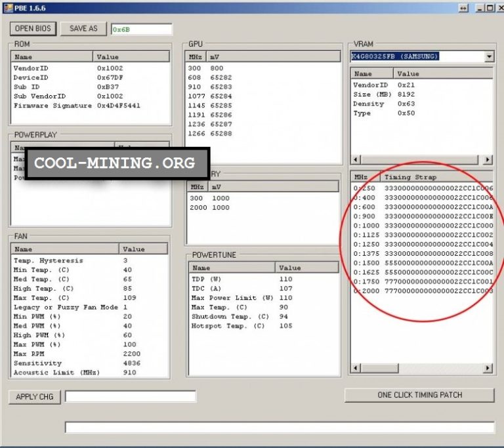This screenshot has height=448, width=504.
Task: Click the text field beside APPLY CHG
Action: (130, 396)
